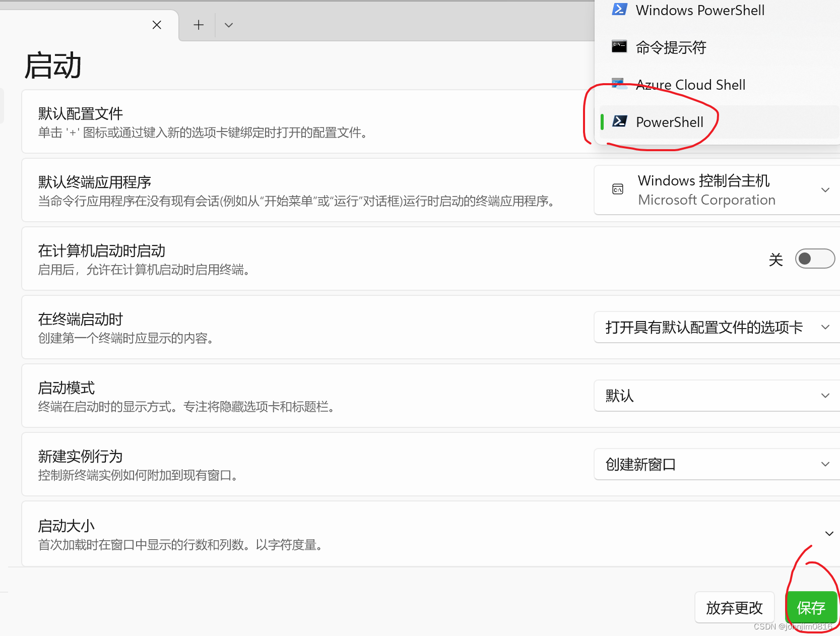840x636 pixels.
Task: Click the tab list chevron icon
Action: point(229,25)
